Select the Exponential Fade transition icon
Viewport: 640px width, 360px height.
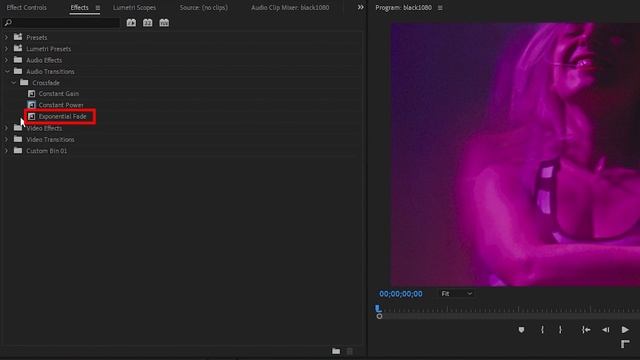pos(31,116)
